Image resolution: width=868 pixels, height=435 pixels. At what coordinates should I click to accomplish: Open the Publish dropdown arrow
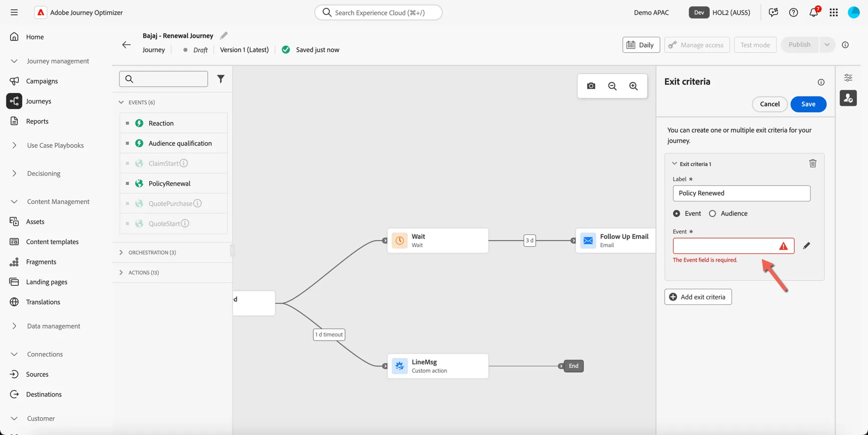click(827, 45)
